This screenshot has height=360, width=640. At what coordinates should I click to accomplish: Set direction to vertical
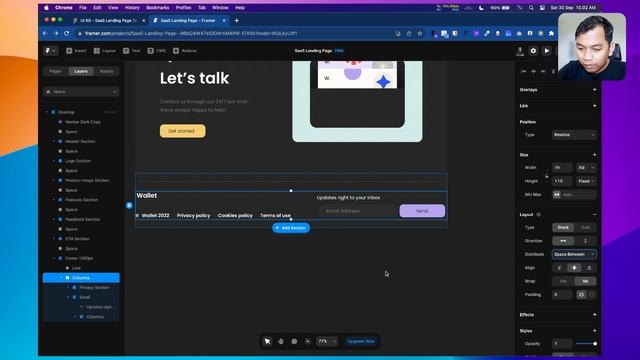pos(585,241)
